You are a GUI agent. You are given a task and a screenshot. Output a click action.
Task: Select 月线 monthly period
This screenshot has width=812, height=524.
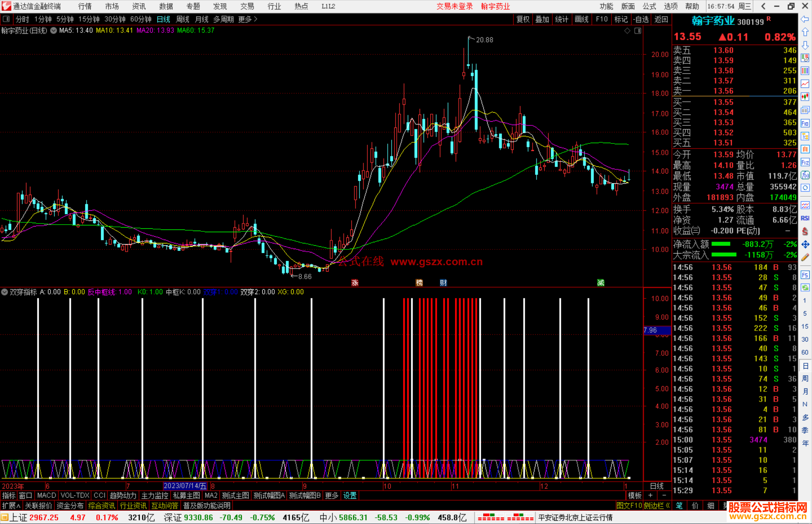(x=202, y=19)
